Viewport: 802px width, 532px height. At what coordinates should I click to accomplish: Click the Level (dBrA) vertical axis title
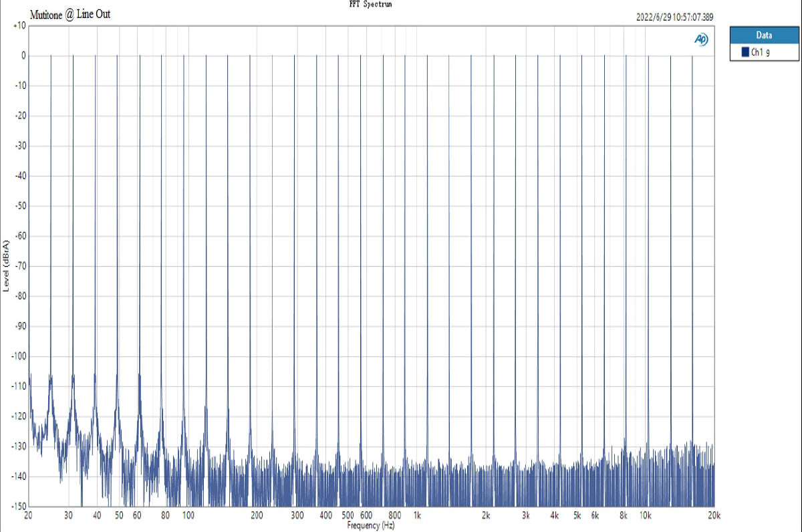7,265
